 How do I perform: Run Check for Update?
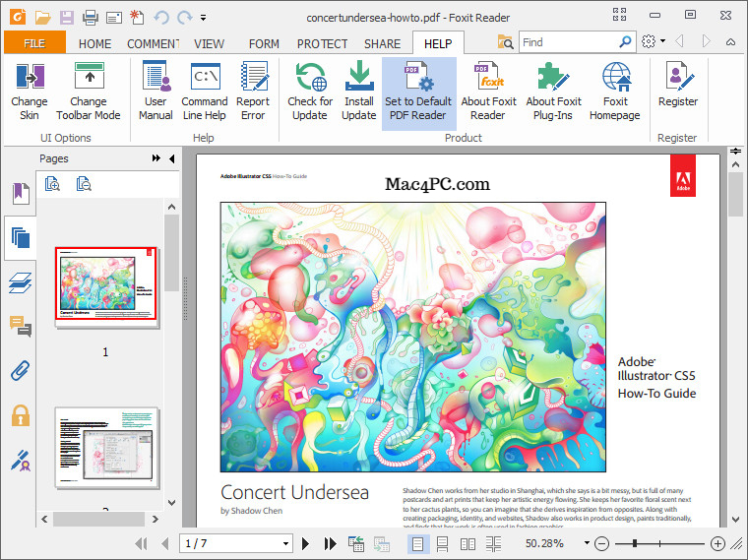310,93
